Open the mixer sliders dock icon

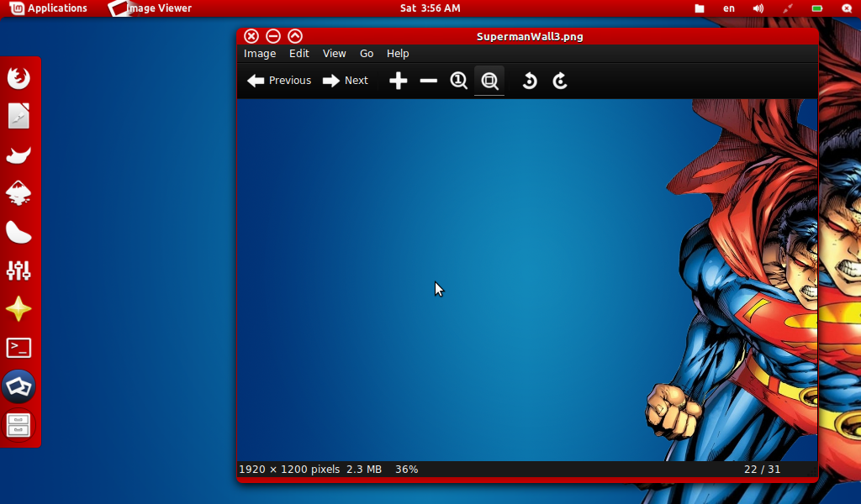[x=18, y=270]
